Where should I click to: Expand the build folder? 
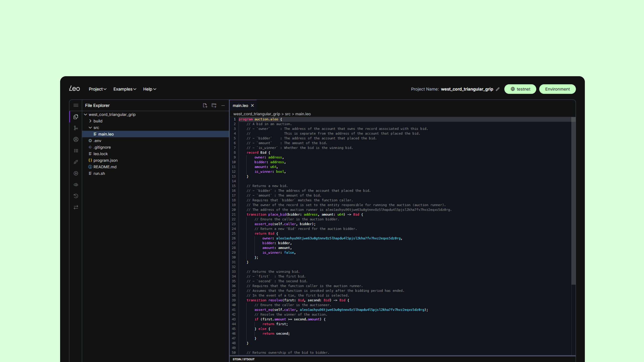(98, 121)
